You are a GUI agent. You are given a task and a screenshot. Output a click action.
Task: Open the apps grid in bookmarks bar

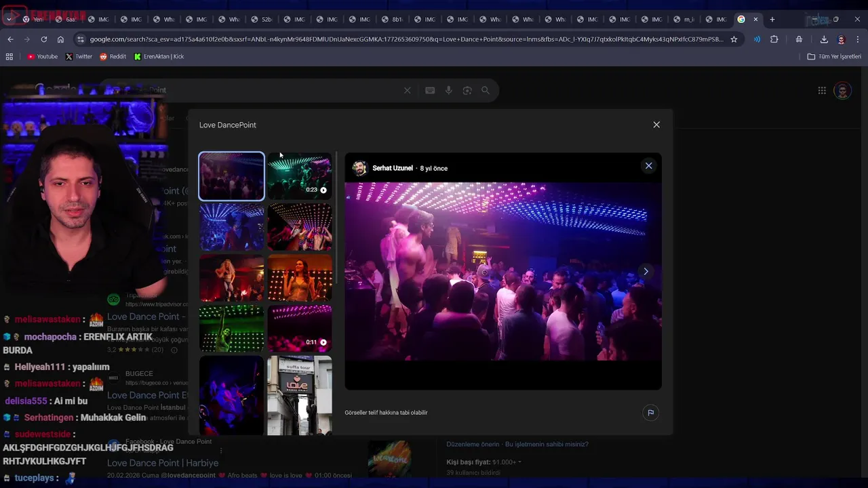tap(9, 56)
